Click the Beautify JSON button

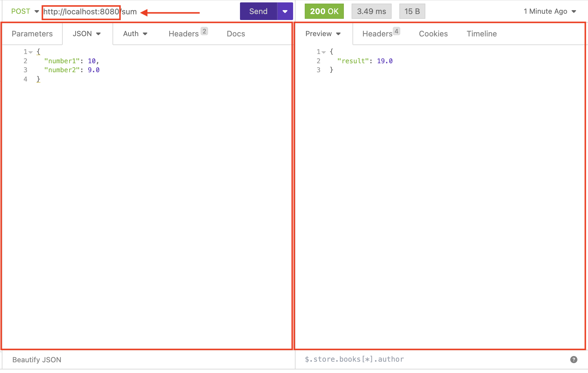(x=37, y=360)
